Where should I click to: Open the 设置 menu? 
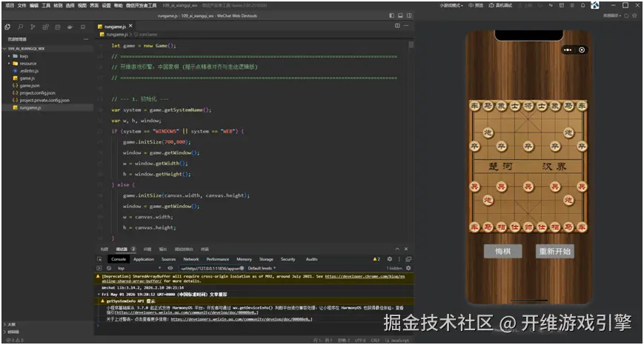107,5
